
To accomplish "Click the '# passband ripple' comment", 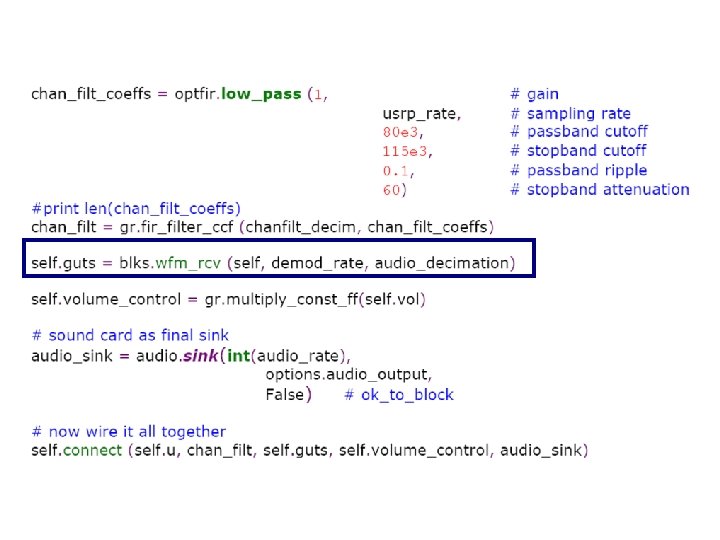I will [x=579, y=170].
